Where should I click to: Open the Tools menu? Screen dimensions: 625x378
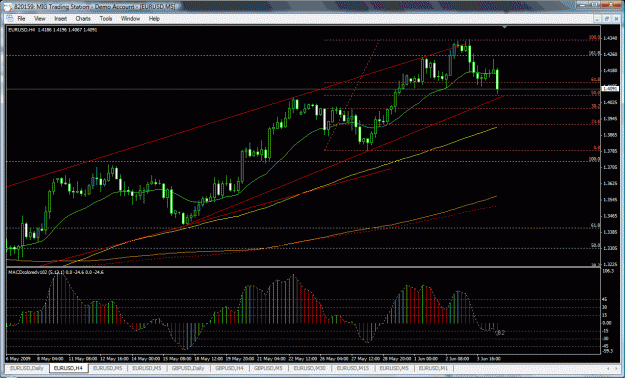click(106, 19)
